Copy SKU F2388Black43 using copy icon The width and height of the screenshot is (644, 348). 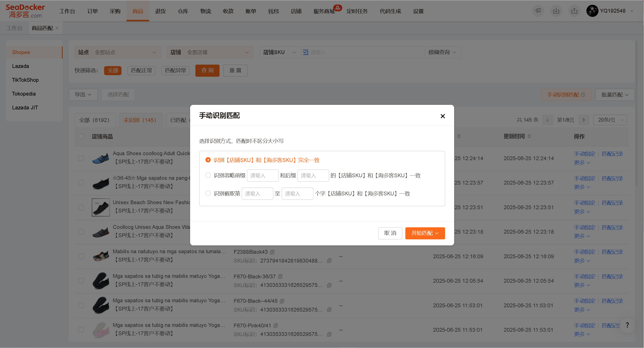272,252
